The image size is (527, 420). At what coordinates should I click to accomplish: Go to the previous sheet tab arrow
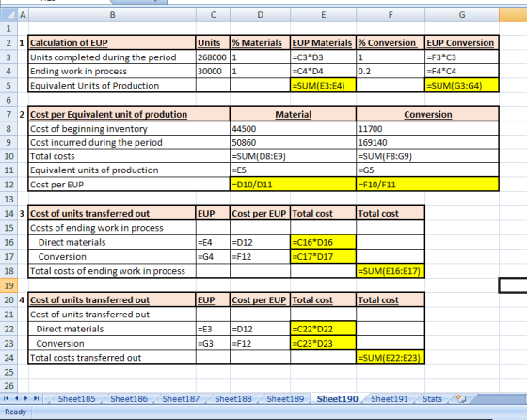click(x=16, y=398)
